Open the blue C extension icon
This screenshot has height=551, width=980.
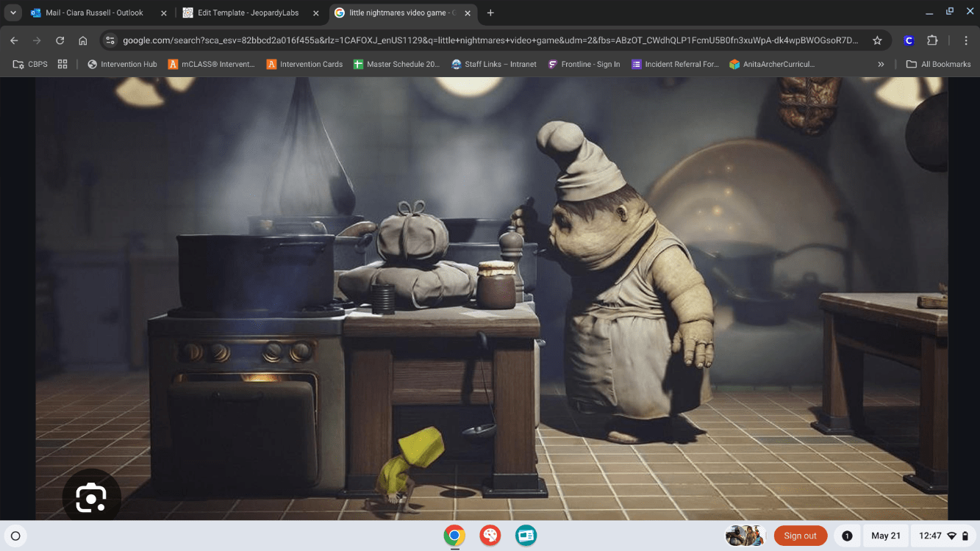pos(909,40)
